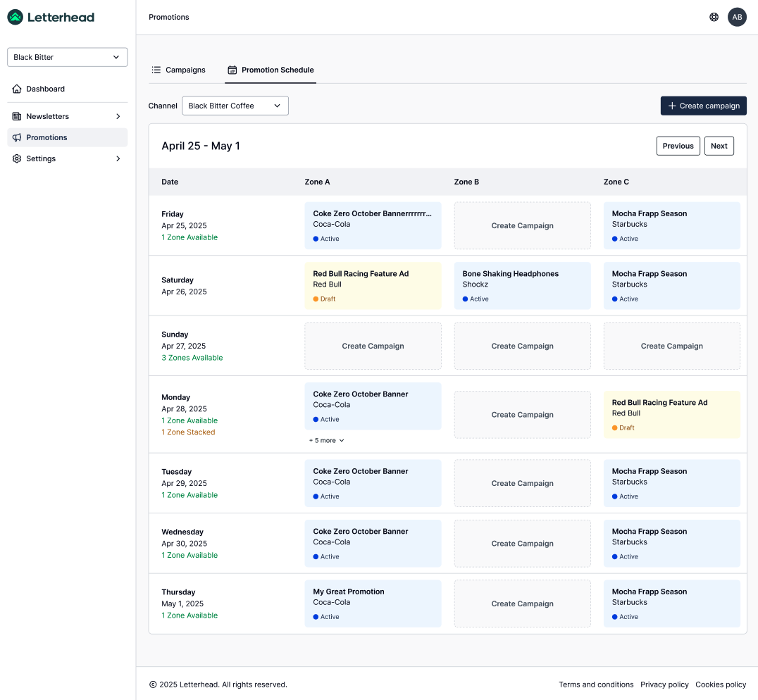This screenshot has width=758, height=700.
Task: Open Saturday's Red Bull Racing Feature Ad draft
Action: coord(373,285)
